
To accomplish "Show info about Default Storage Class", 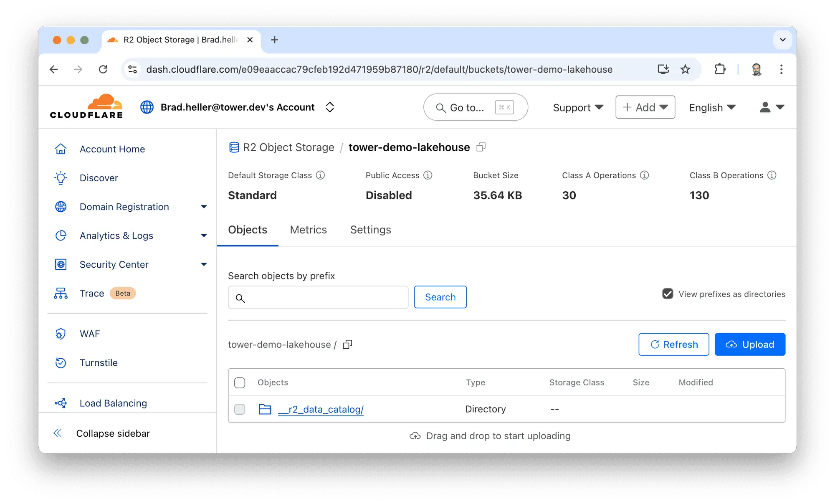I will pyautogui.click(x=320, y=175).
